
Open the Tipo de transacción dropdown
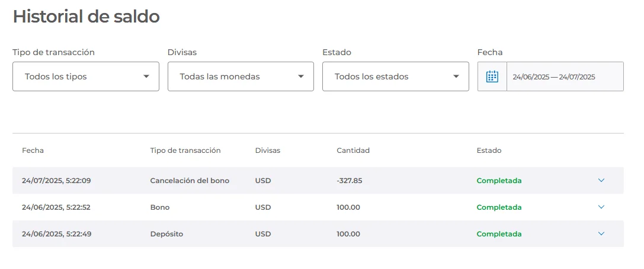pyautogui.click(x=86, y=76)
